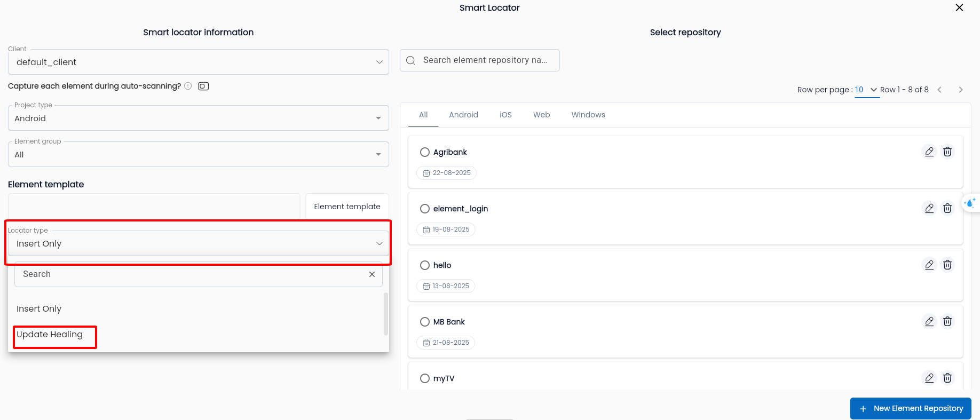Click the Element template button

tap(347, 207)
